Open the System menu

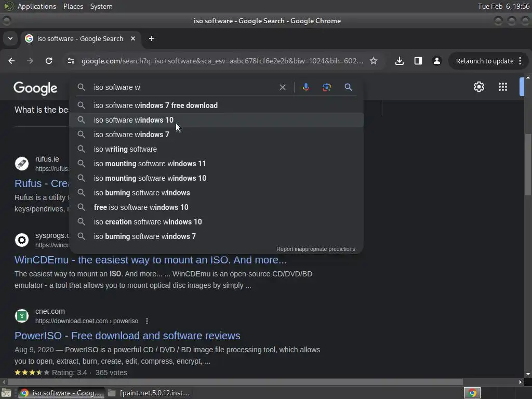pos(101,6)
